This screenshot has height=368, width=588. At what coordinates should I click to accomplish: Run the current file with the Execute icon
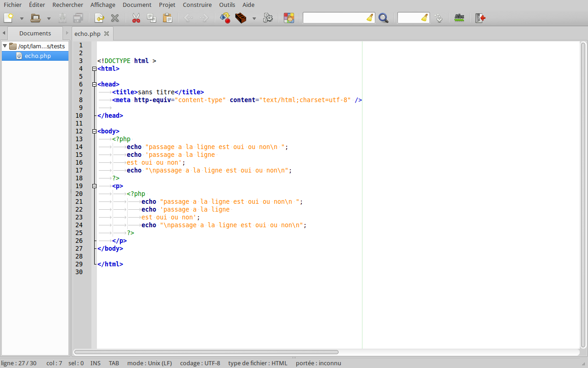click(x=225, y=18)
